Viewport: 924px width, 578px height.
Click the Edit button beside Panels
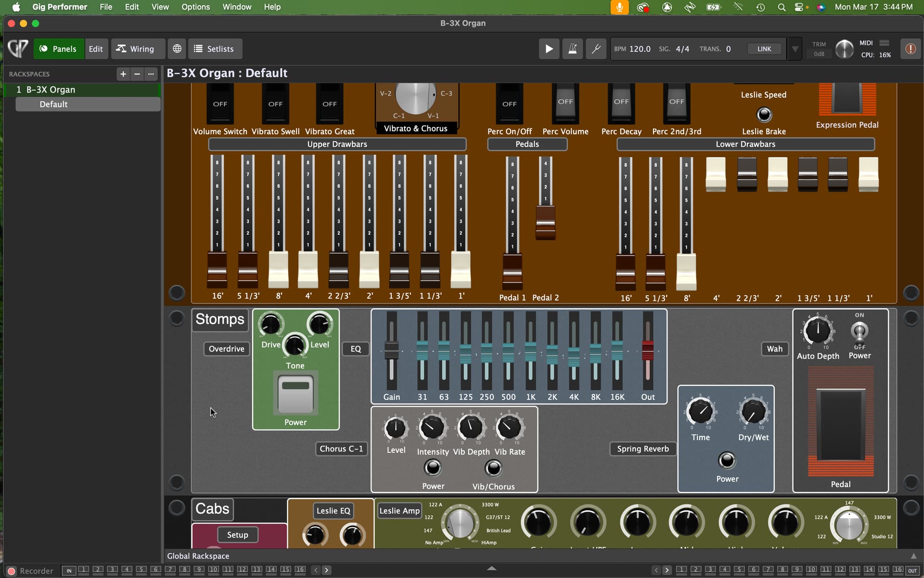(96, 49)
